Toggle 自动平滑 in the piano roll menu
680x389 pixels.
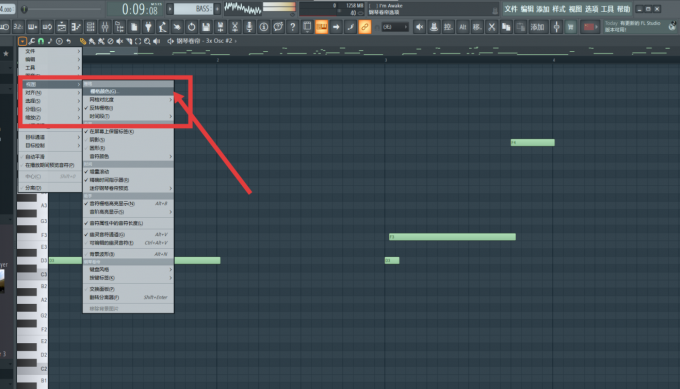(x=50, y=157)
